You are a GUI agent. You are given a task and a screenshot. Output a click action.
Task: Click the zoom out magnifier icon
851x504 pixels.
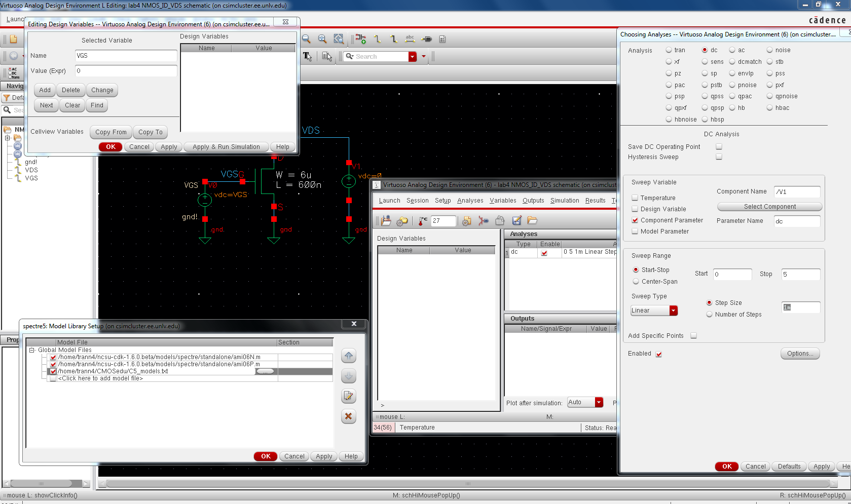[306, 39]
